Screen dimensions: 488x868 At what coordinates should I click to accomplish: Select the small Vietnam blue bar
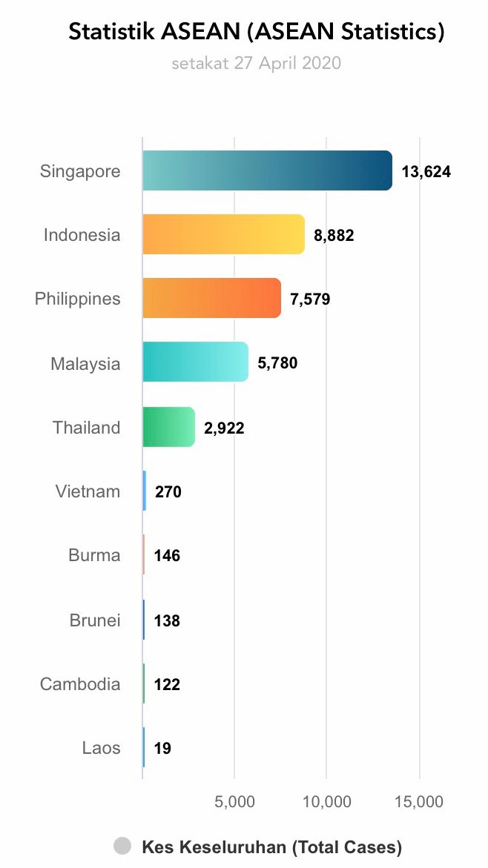pos(145,491)
